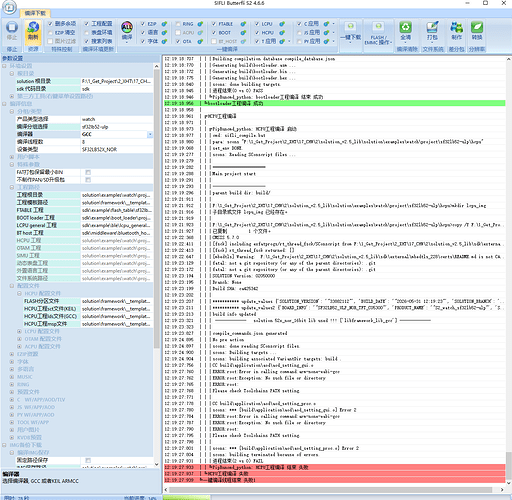The width and height of the screenshot is (512, 500).
Task: Click the build icon next to OTA
Action: (200, 41)
